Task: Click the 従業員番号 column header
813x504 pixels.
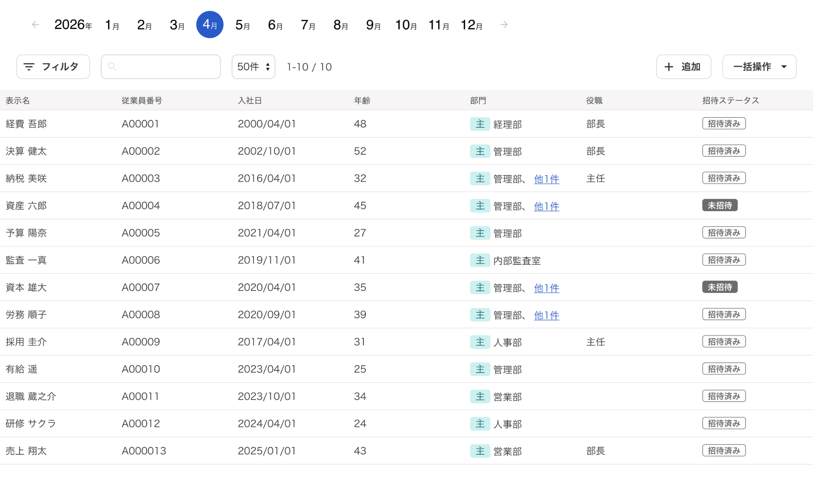Action: [x=142, y=100]
